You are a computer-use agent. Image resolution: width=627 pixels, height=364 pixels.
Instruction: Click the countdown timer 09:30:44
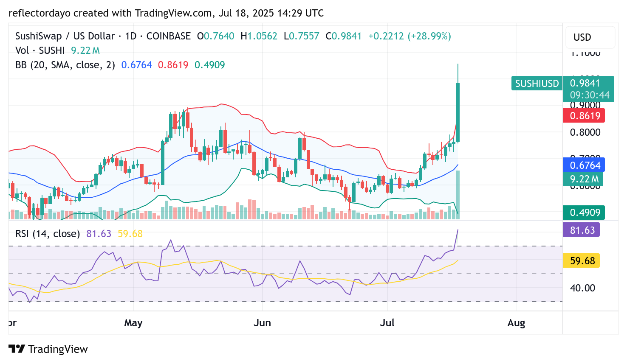[590, 95]
